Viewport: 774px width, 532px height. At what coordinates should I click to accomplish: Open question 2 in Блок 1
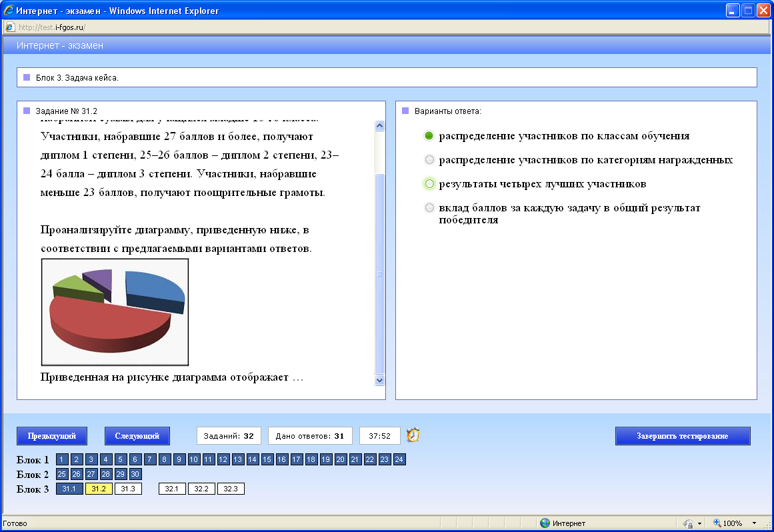coord(77,459)
